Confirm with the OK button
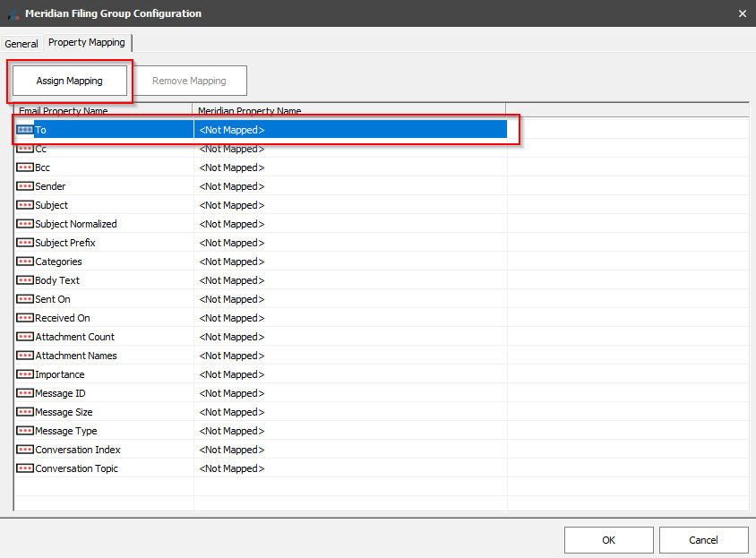This screenshot has height=558, width=756. pos(608,540)
